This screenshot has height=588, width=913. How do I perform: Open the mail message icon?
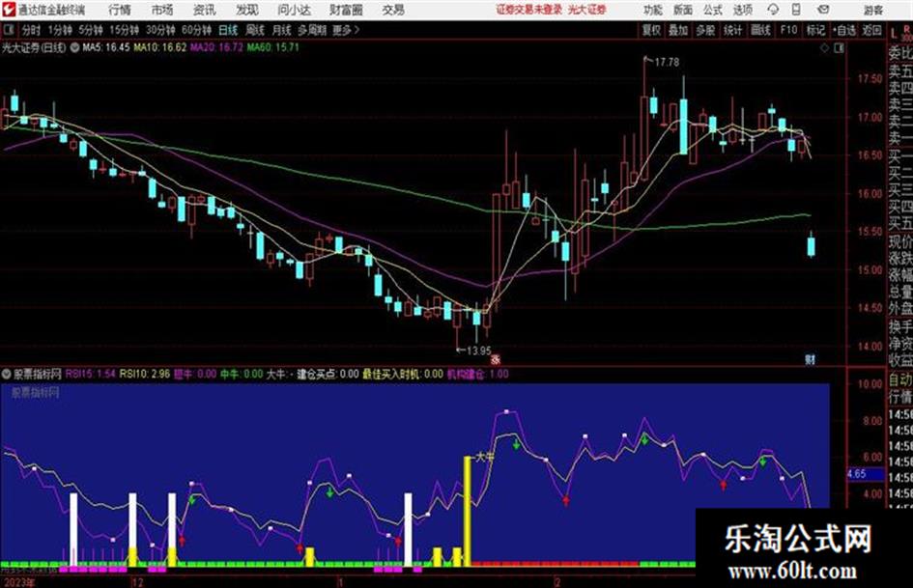coord(823,10)
